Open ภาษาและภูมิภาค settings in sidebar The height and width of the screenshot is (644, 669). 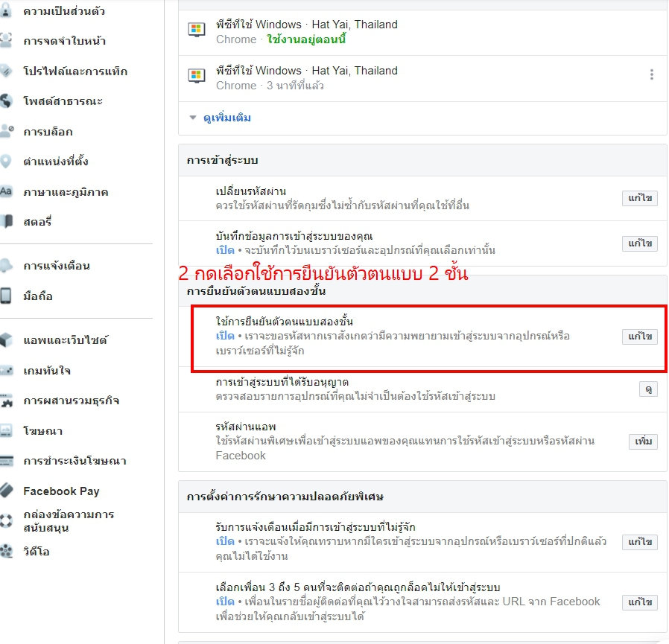point(66,192)
